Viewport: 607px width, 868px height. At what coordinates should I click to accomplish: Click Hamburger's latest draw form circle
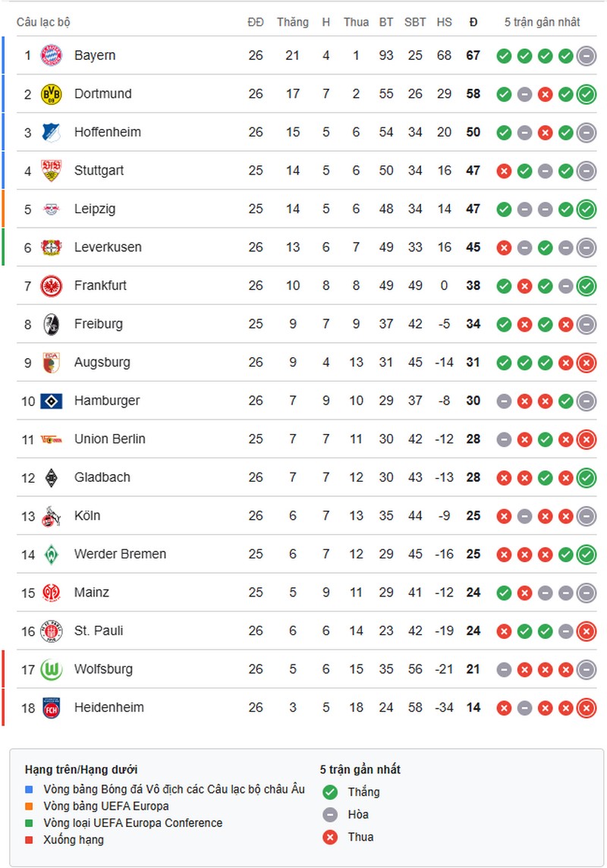tap(587, 401)
